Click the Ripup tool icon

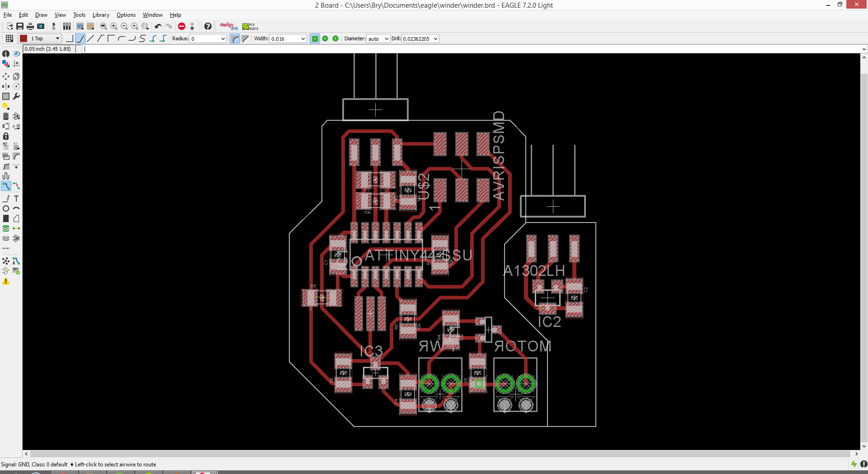[x=16, y=186]
